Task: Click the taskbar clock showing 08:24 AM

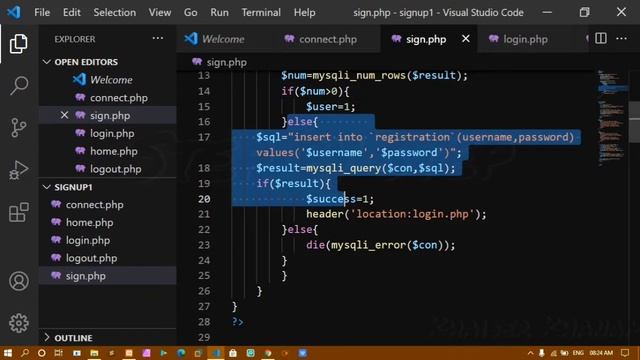Action: click(601, 353)
